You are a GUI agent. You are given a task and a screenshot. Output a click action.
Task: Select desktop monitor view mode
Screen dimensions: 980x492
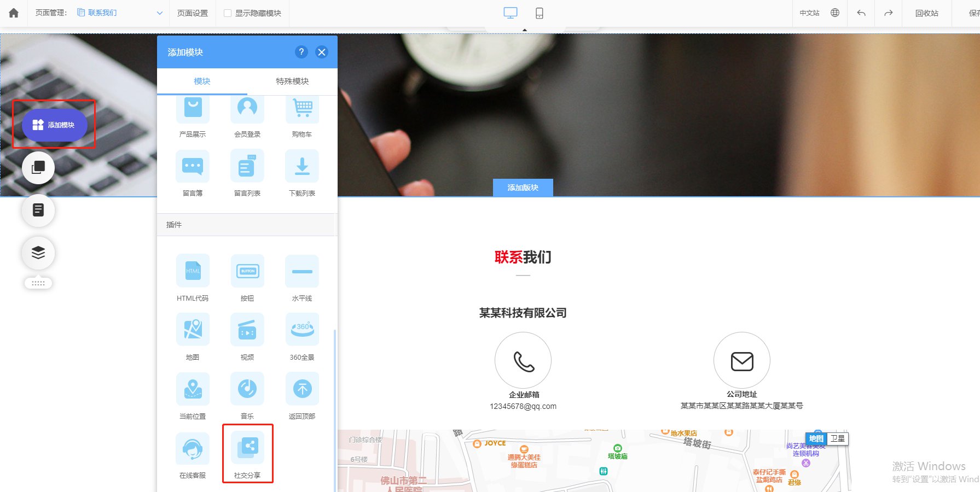pos(510,13)
